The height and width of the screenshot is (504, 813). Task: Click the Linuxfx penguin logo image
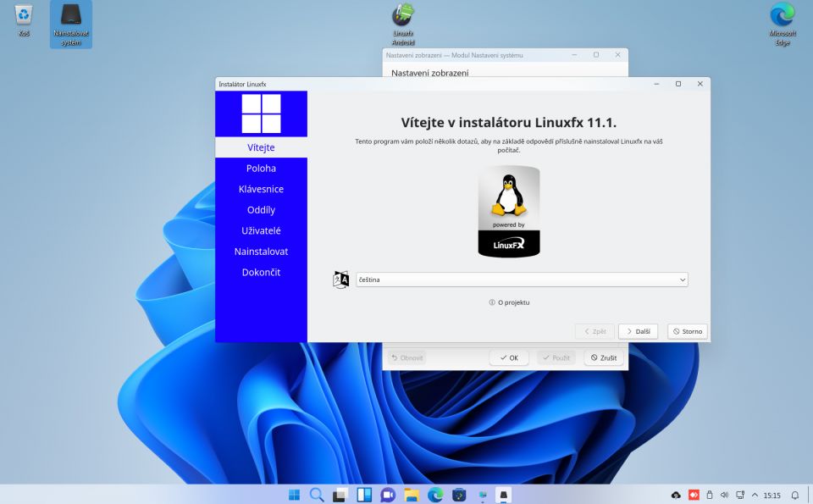pyautogui.click(x=509, y=212)
